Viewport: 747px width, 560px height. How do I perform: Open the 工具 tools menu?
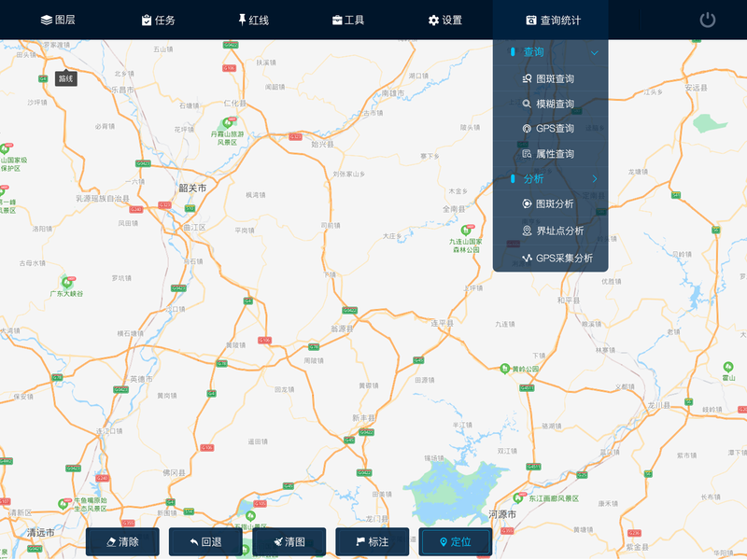[x=348, y=20]
